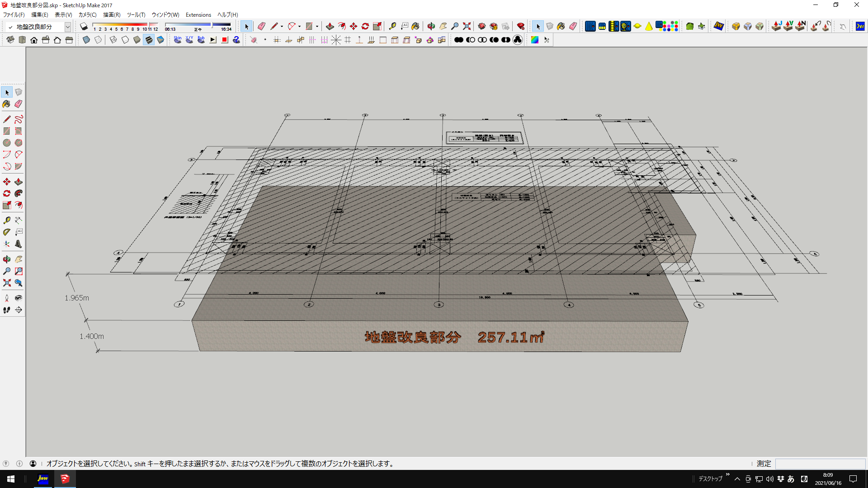Select the Tape Measure tool in top toolbar

point(392,27)
